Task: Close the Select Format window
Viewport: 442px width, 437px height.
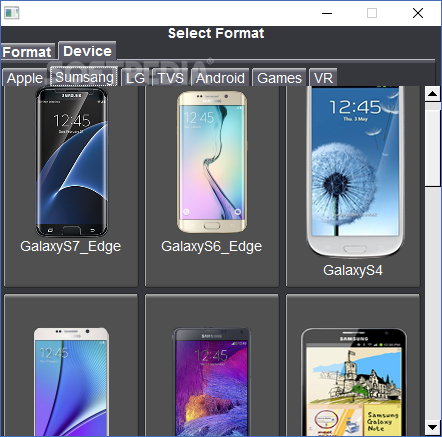Action: point(418,13)
